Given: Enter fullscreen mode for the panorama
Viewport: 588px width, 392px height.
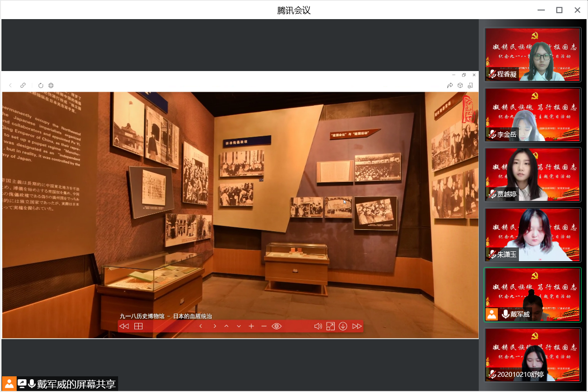Looking at the screenshot, I should tap(331, 326).
